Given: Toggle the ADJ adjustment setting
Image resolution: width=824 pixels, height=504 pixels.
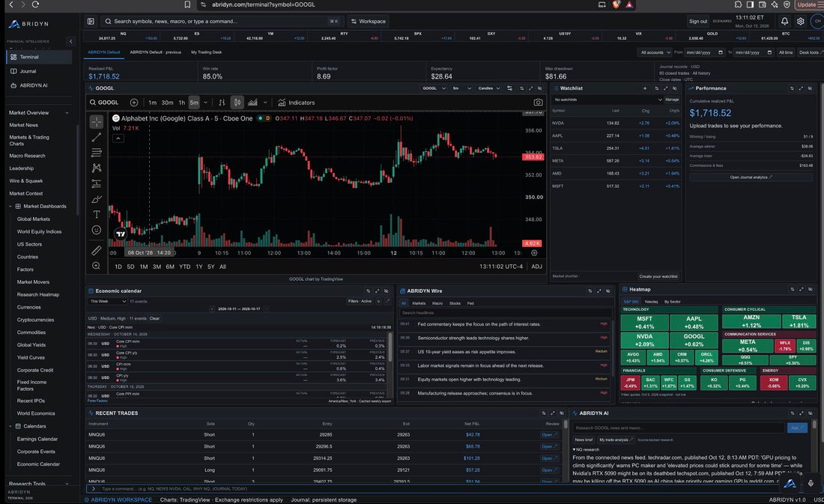Looking at the screenshot, I should 536,267.
